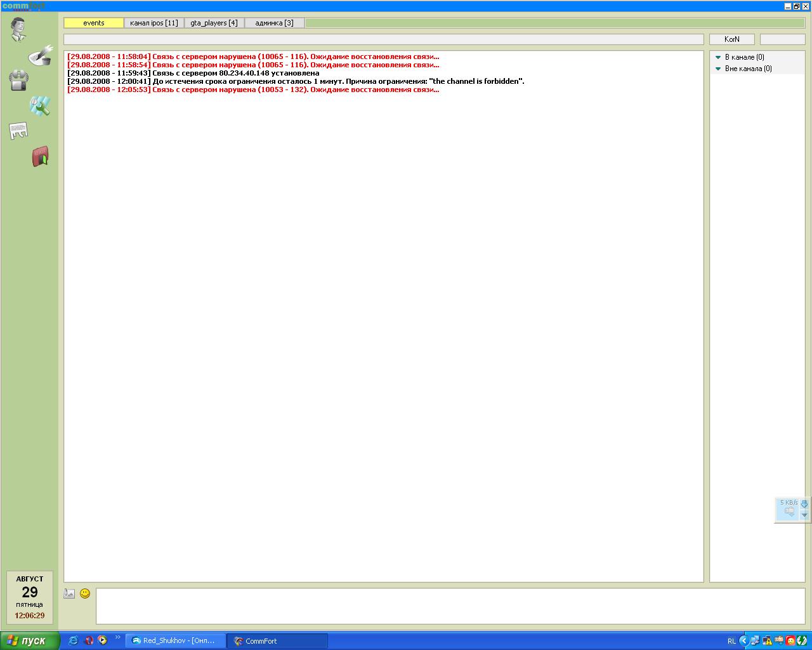Click the 12:05:53 connection lost message

pyautogui.click(x=253, y=90)
